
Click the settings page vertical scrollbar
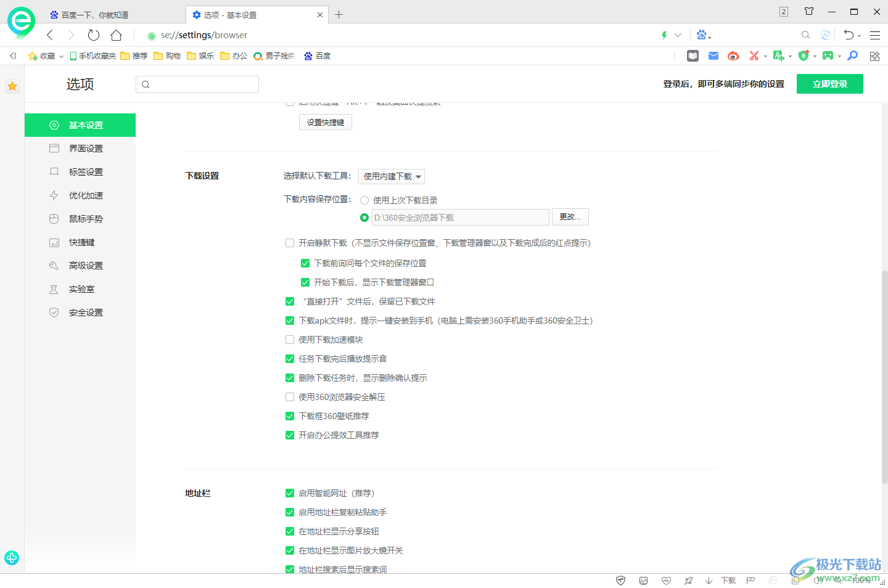click(x=884, y=376)
